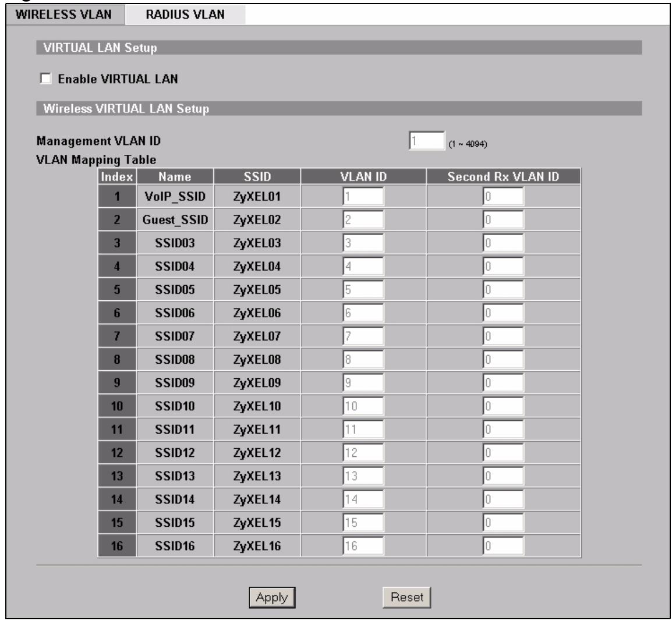The width and height of the screenshot is (672, 621).
Task: Click the VoIP_SSID name cell
Action: tap(175, 197)
